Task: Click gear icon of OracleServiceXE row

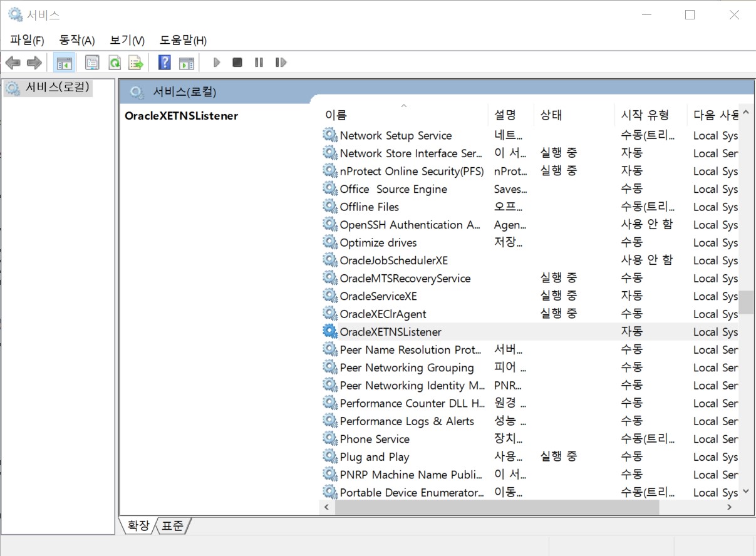Action: click(330, 296)
